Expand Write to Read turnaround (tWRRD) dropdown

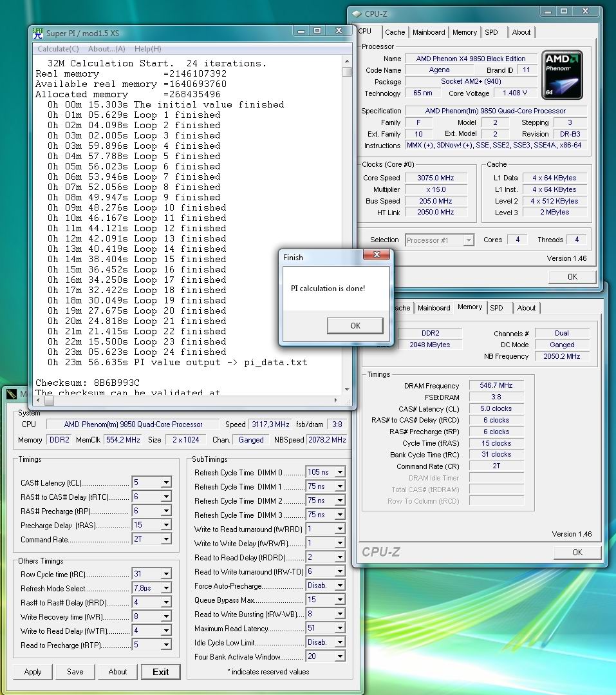click(340, 529)
